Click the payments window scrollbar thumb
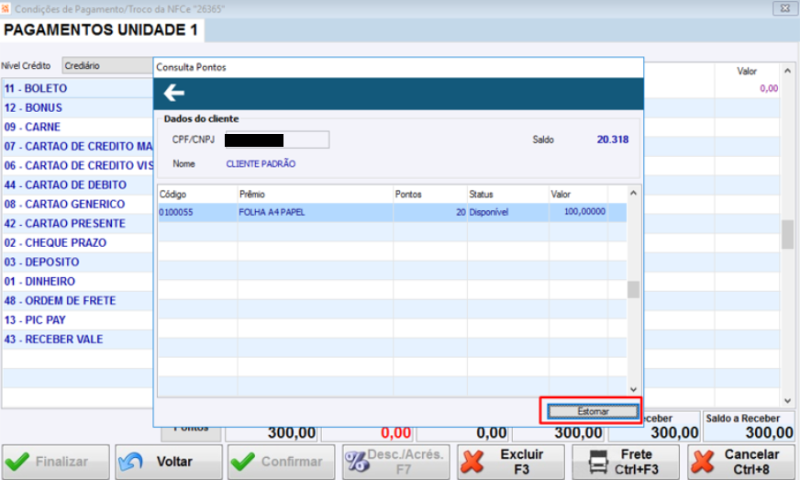This screenshot has width=800, height=480. pos(787,234)
